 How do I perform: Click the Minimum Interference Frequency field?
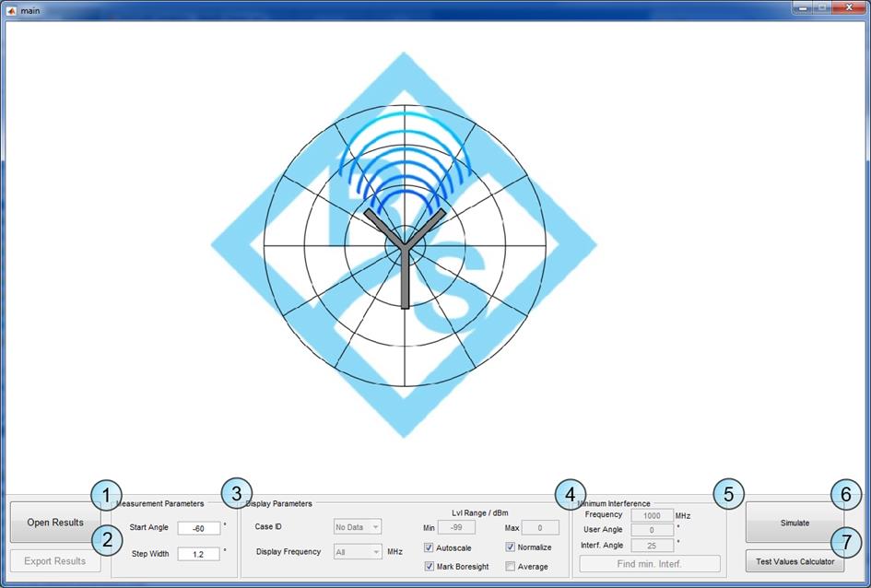click(652, 516)
